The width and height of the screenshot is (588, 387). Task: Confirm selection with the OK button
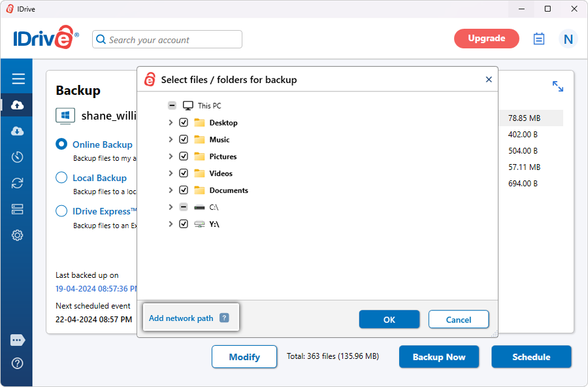pyautogui.click(x=389, y=320)
